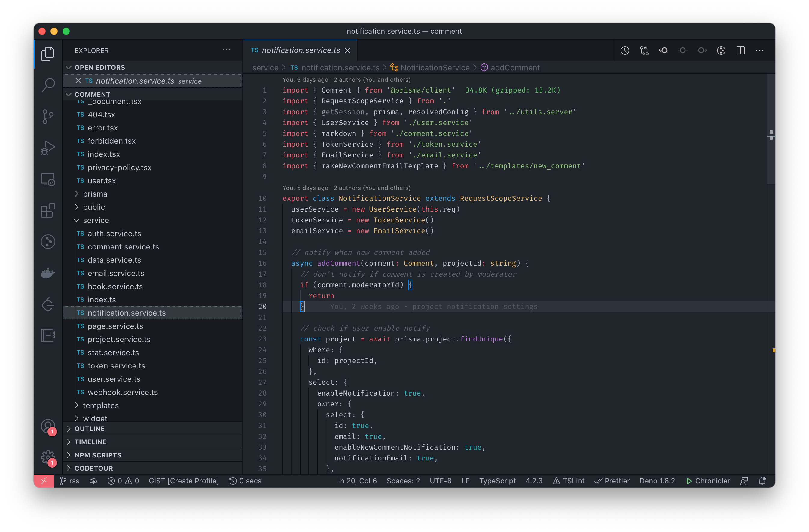Click the Split Editor Right icon

pos(740,51)
